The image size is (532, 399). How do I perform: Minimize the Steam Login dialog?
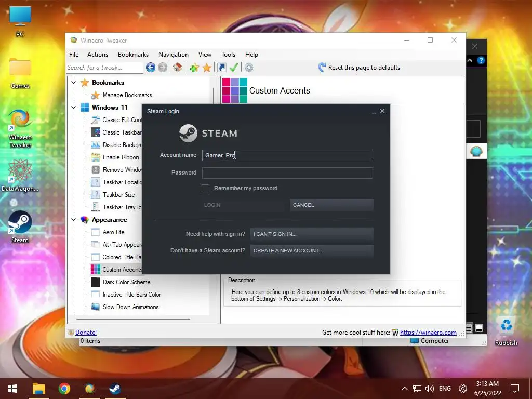pos(374,112)
